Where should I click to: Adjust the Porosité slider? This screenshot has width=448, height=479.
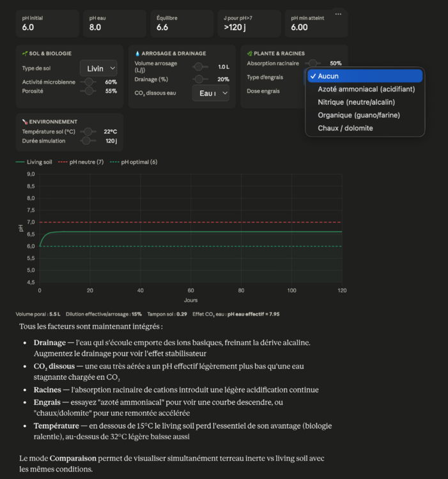coord(88,91)
